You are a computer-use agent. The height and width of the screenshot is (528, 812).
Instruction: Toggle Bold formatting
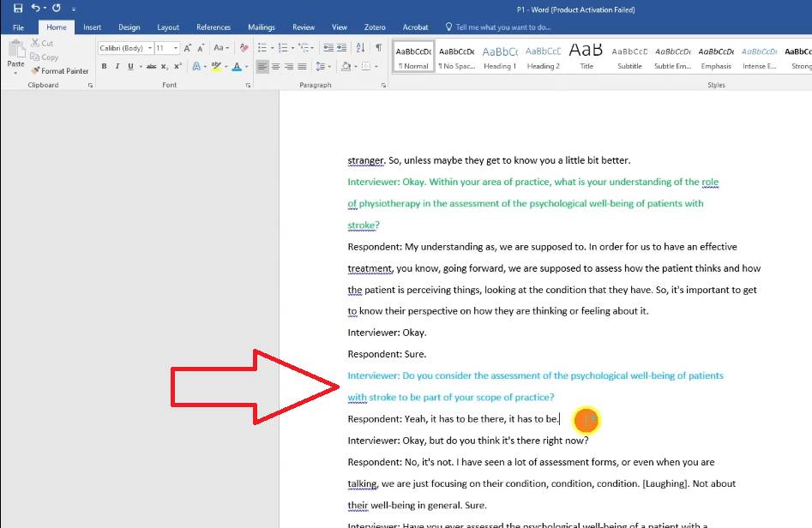point(104,67)
